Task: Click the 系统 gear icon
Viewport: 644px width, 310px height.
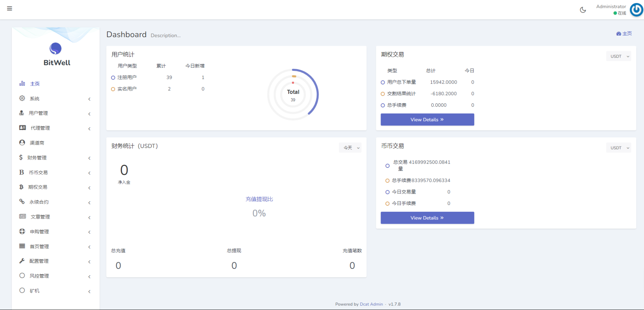Action: (22, 98)
